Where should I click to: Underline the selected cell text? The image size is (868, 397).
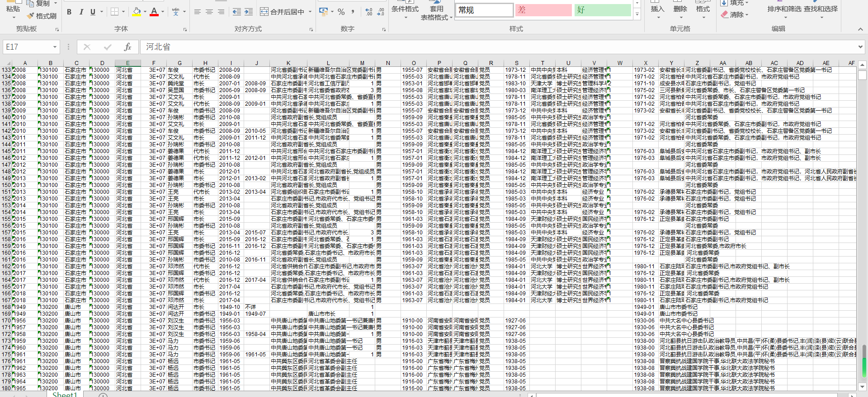pyautogui.click(x=93, y=12)
